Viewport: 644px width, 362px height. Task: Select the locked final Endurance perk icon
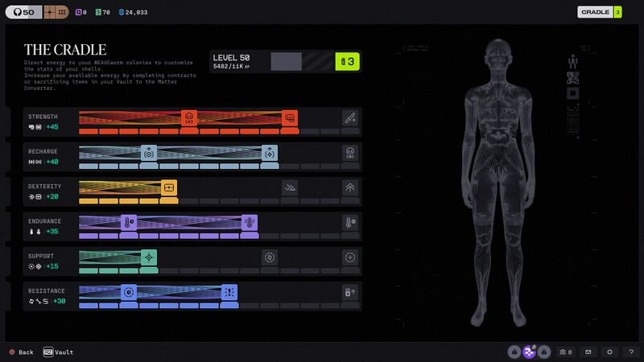pyautogui.click(x=350, y=223)
